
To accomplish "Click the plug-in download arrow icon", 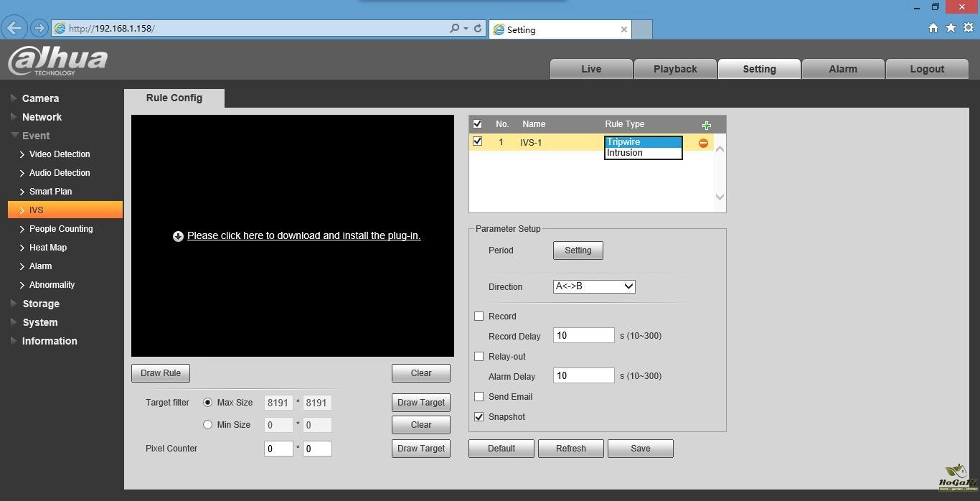I will tap(178, 236).
